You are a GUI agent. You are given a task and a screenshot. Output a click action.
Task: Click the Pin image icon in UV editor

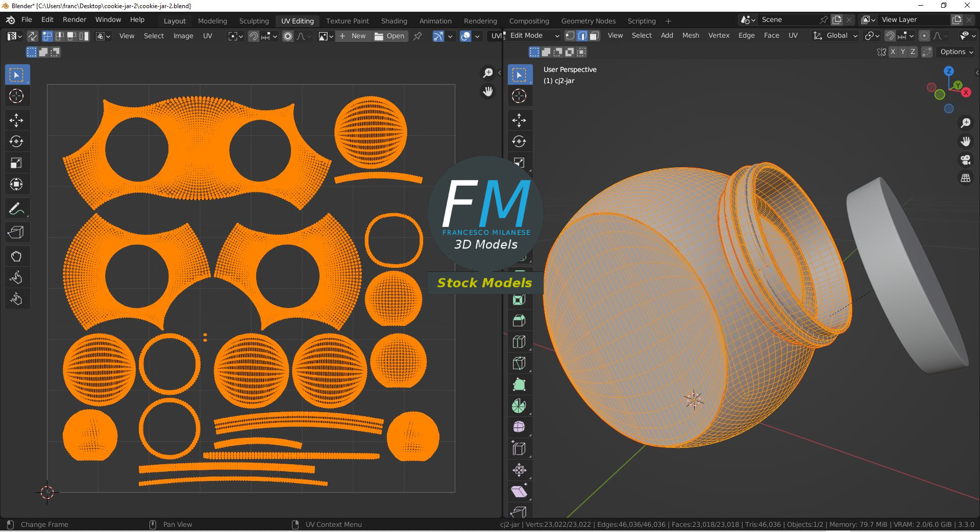(x=418, y=36)
